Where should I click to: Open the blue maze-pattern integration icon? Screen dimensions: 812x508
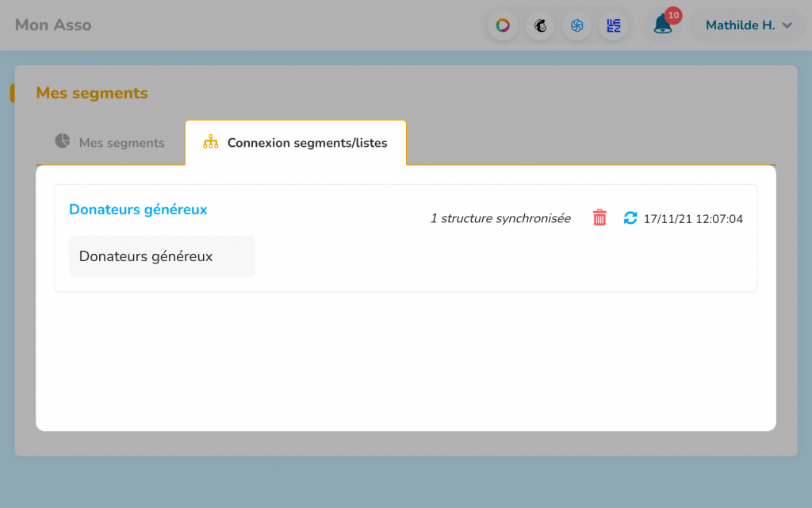(x=614, y=25)
